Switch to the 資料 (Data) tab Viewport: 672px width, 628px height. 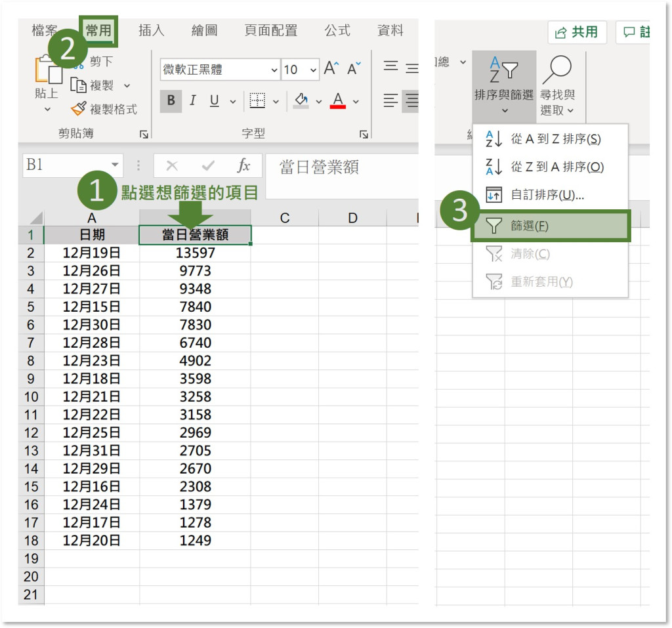[x=390, y=30]
